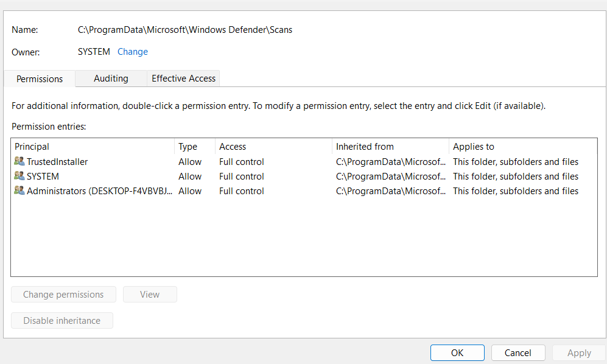Image resolution: width=607 pixels, height=364 pixels.
Task: Click the Administrators principal group icon
Action: click(19, 191)
